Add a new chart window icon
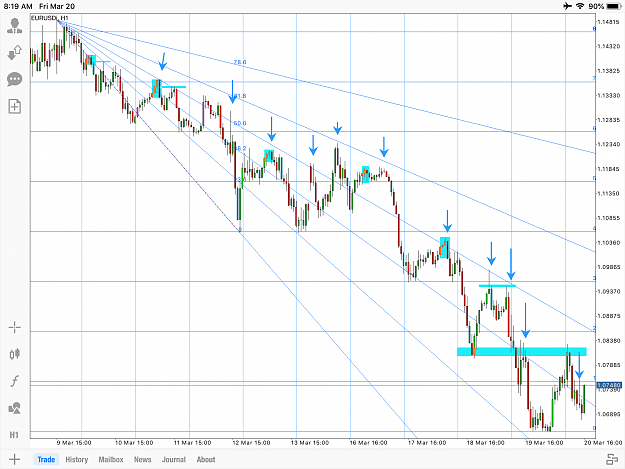This screenshot has height=469, width=625. tap(15, 106)
